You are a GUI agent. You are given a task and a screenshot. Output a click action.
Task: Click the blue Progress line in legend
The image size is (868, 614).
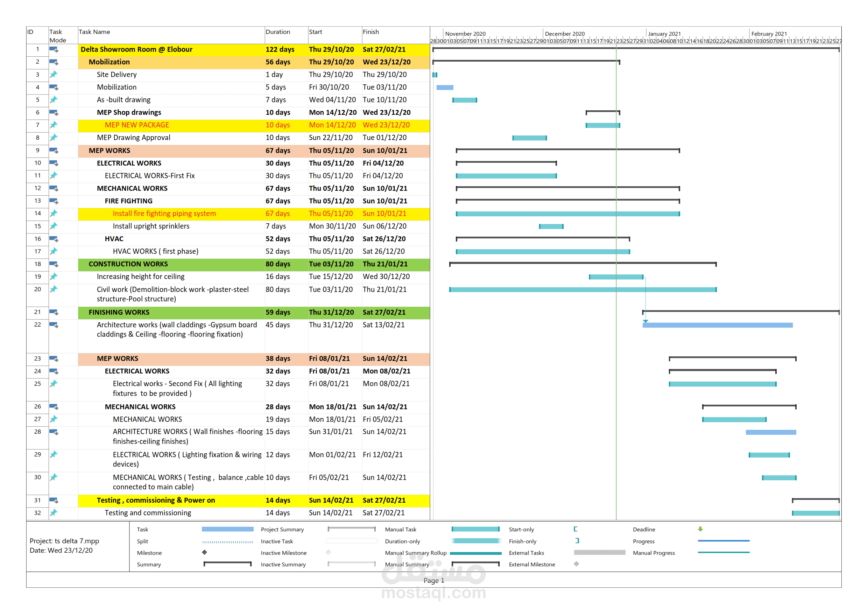(x=724, y=540)
